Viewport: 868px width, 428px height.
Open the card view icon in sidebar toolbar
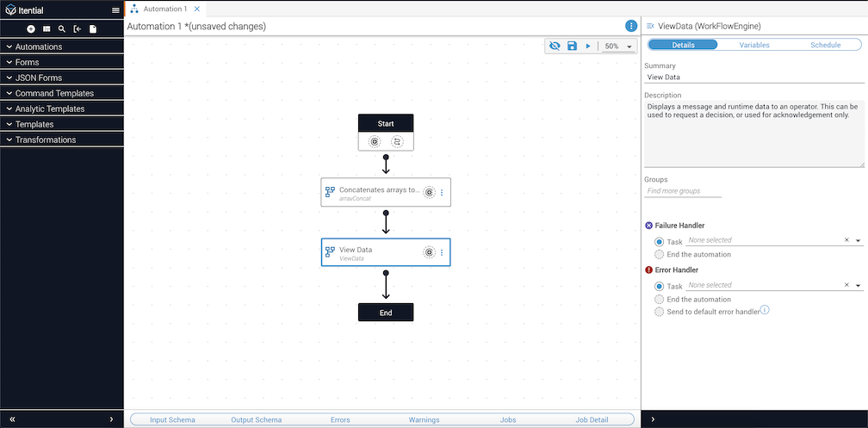(46, 28)
